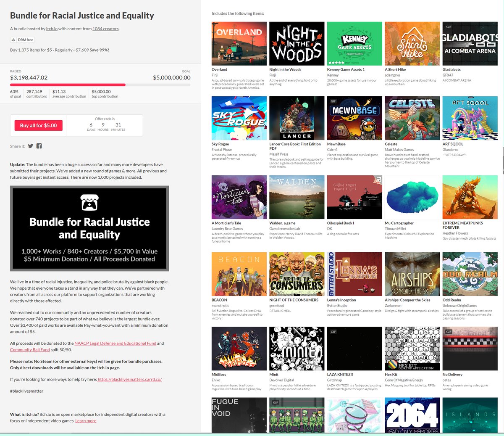The image size is (504, 436).
Task: Share the bundle on Twitter
Action: [30, 146]
